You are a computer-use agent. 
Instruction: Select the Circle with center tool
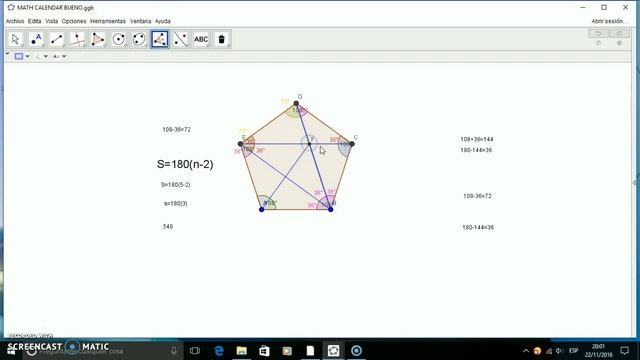(118, 39)
